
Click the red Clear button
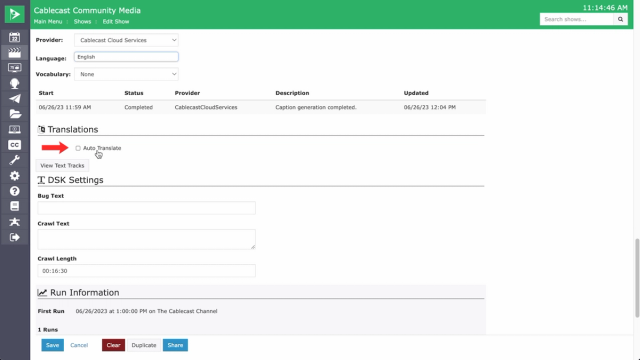(x=113, y=345)
